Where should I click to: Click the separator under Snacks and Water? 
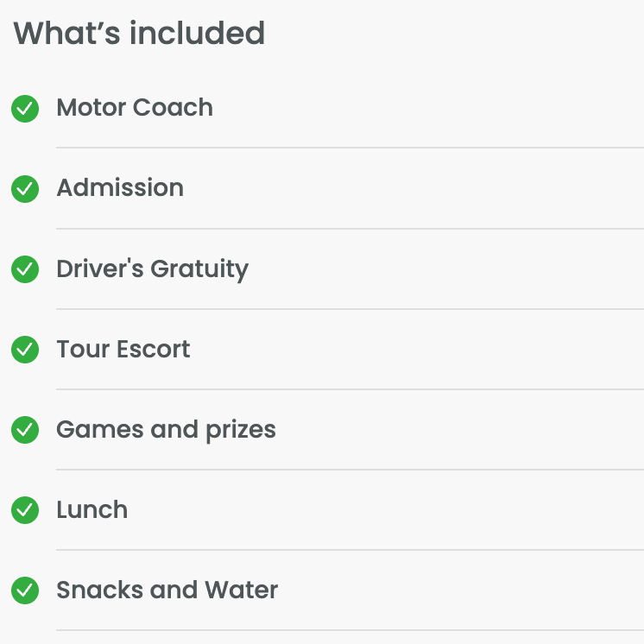tap(350, 630)
